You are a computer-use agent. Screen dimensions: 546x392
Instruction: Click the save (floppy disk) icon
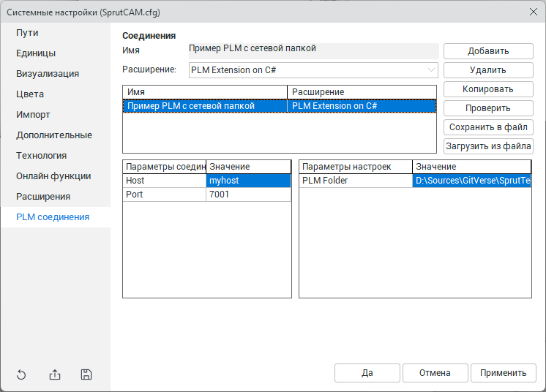point(86,374)
